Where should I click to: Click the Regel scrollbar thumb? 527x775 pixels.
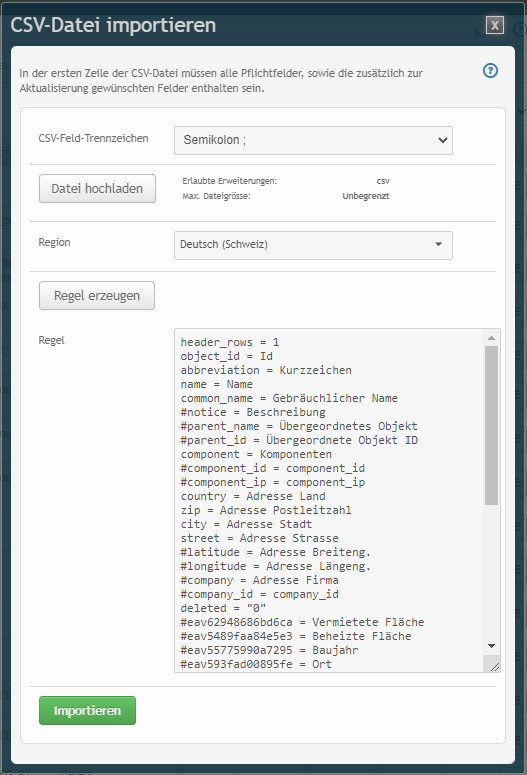[491, 425]
